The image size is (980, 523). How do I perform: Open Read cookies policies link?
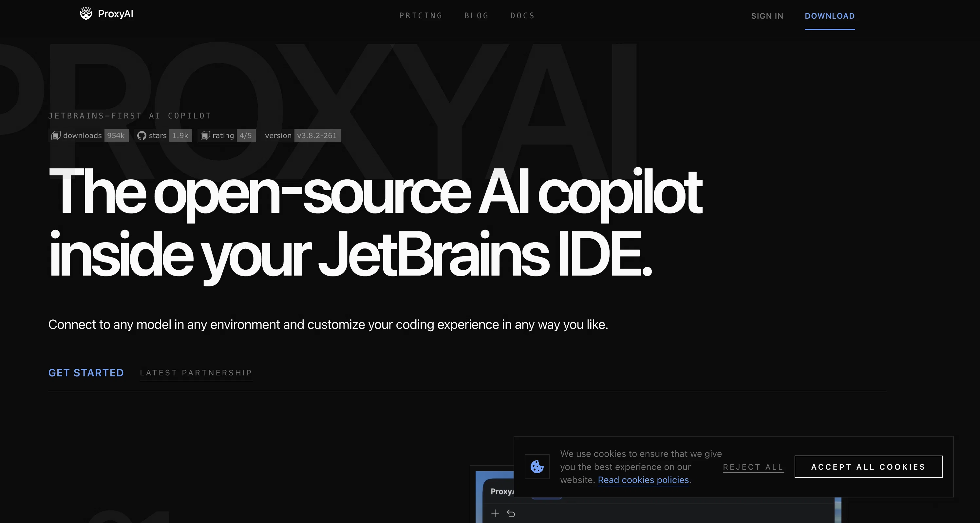[x=643, y=480]
